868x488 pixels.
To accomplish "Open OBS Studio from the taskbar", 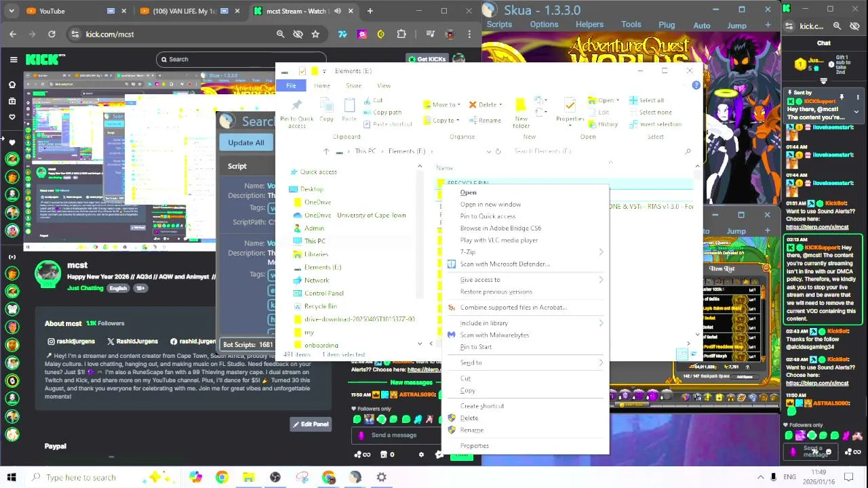I will (275, 477).
